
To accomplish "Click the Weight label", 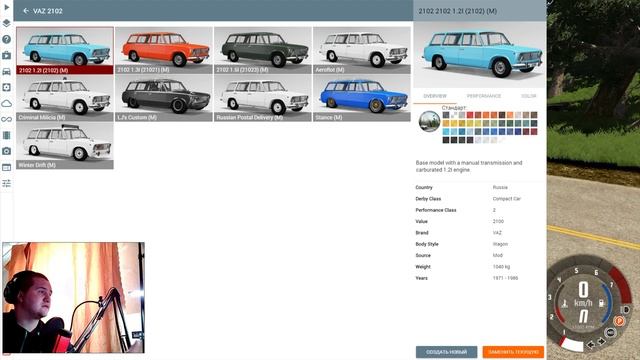I will pyautogui.click(x=423, y=267).
